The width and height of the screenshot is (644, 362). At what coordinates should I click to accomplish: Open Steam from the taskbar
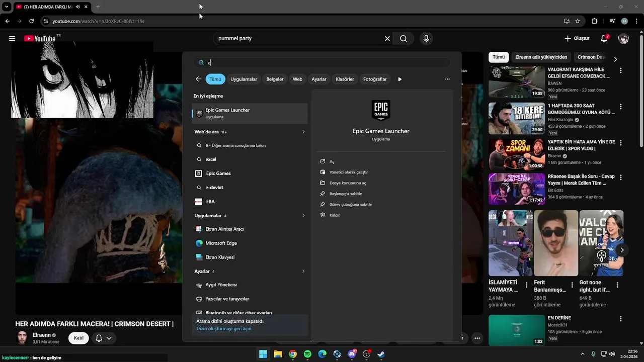pyautogui.click(x=381, y=354)
